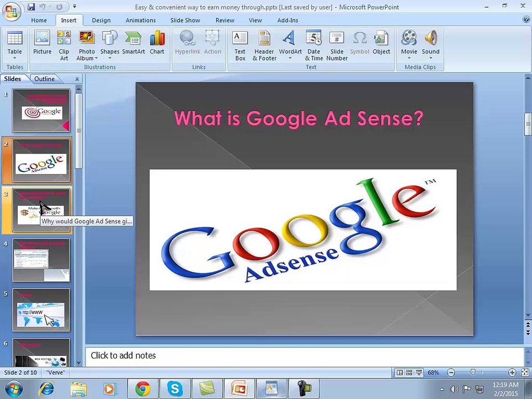Viewport: 532px width, 399px height.
Task: Open PowerPoint Help
Action: pyautogui.click(x=526, y=20)
